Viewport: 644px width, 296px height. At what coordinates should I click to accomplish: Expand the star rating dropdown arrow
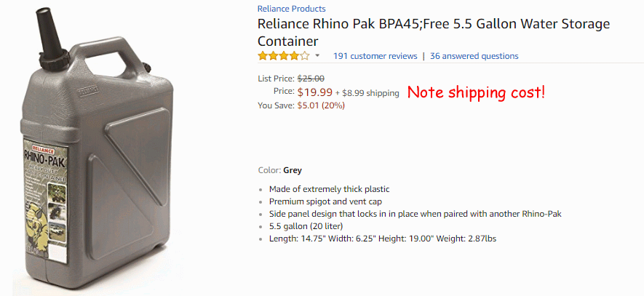pyautogui.click(x=317, y=56)
